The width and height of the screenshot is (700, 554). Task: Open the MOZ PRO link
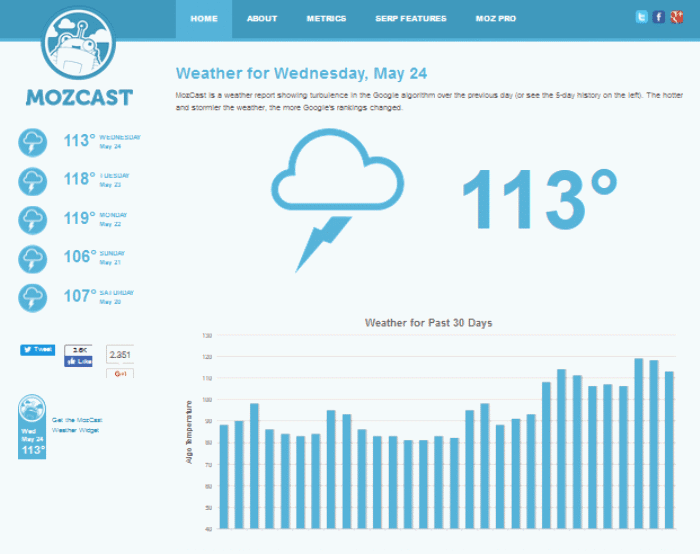tap(496, 19)
